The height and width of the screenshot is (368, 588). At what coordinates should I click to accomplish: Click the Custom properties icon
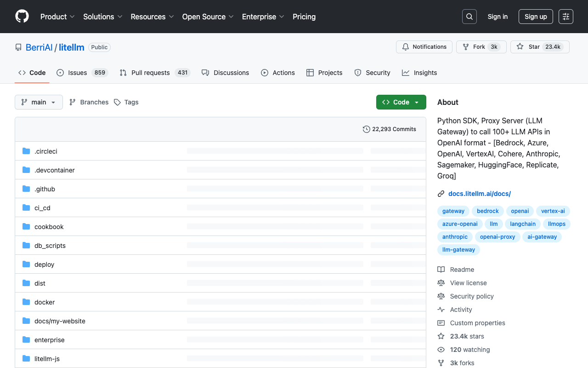tap(441, 323)
